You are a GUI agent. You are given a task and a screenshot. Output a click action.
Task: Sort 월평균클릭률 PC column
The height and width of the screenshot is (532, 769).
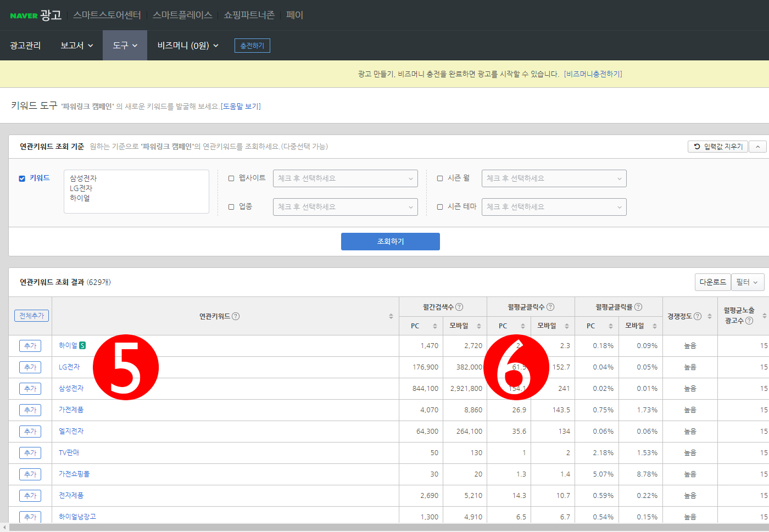point(611,326)
